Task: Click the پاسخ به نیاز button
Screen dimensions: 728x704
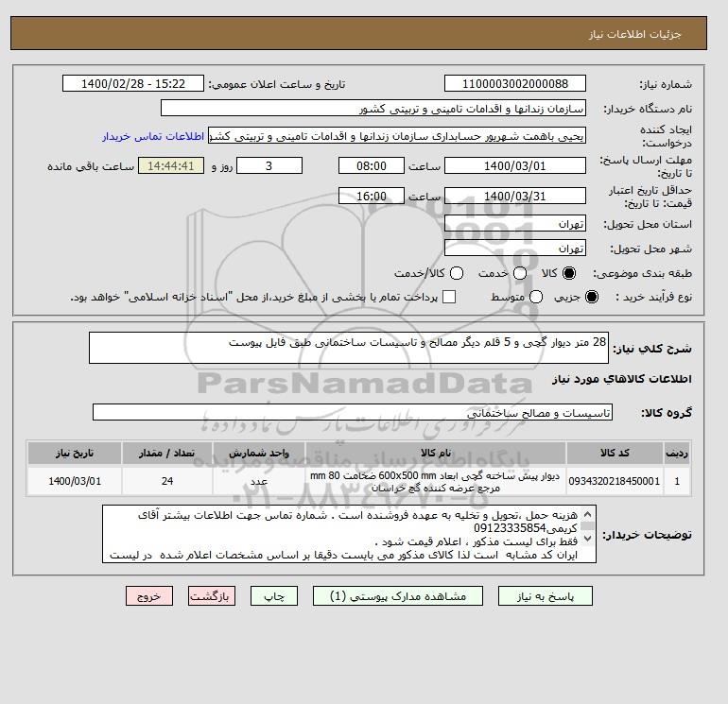Action: point(546,596)
